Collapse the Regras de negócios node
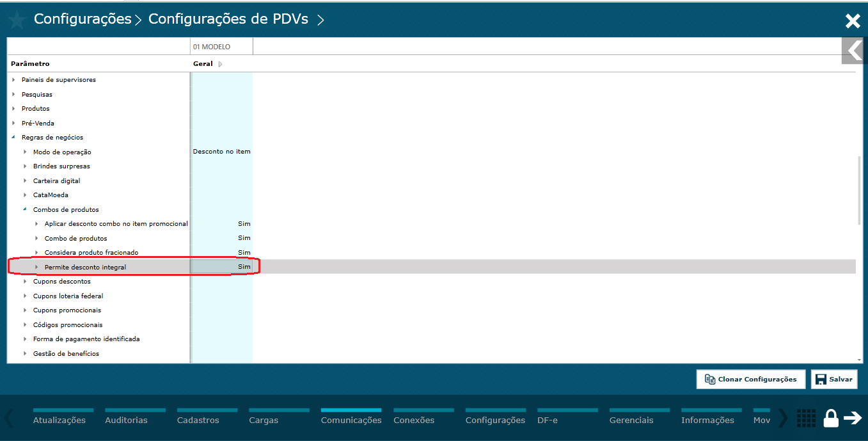Viewport: 868px width, 441px height. click(x=13, y=138)
